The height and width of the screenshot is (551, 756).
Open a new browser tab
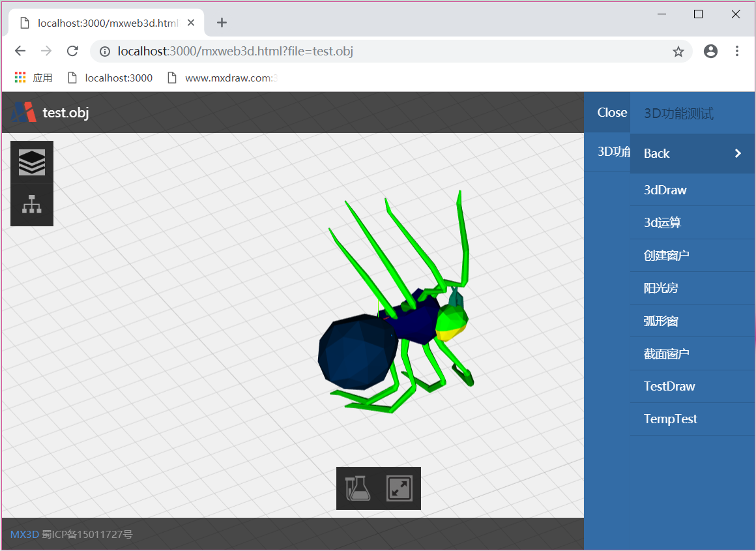point(222,23)
